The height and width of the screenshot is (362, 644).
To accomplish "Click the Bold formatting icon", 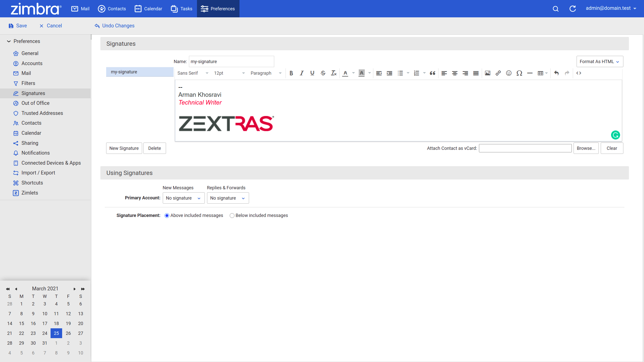I will pyautogui.click(x=291, y=73).
